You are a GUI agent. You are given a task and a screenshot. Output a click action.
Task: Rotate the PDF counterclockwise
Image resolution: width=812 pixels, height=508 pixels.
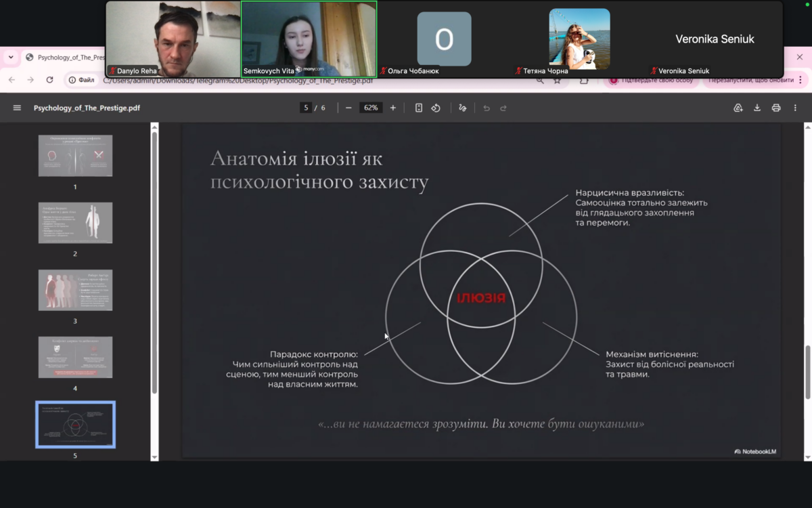tap(436, 108)
